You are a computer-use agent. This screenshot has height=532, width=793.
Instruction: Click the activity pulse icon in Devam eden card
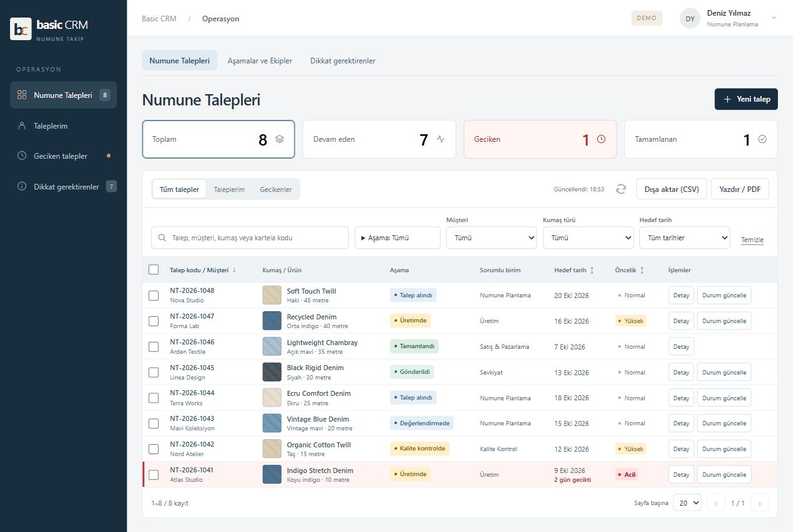[x=440, y=139]
